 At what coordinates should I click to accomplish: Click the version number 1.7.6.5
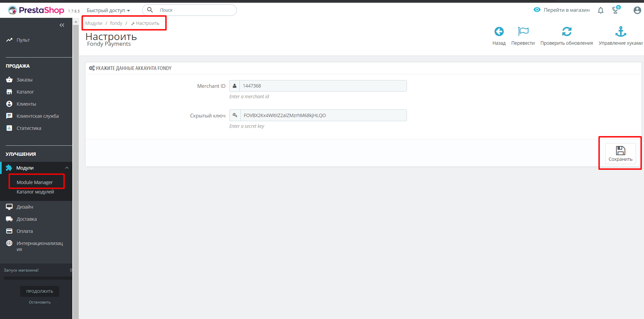[x=74, y=11]
